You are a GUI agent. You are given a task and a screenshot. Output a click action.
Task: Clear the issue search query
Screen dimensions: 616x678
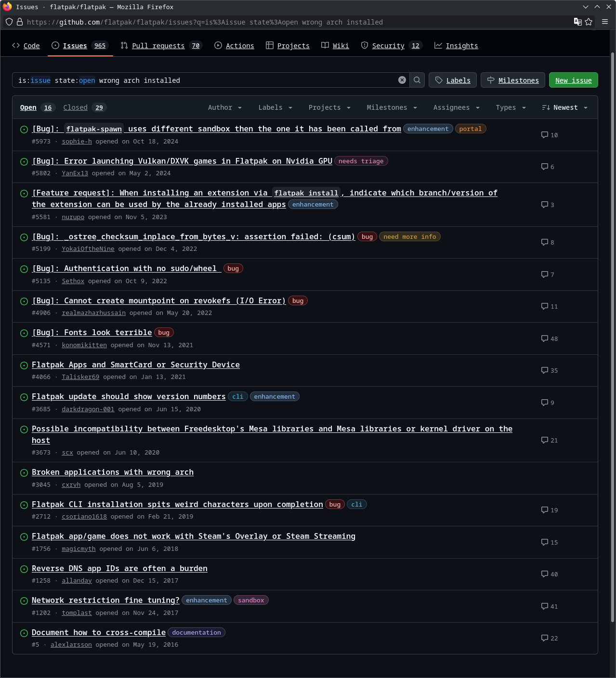click(402, 80)
